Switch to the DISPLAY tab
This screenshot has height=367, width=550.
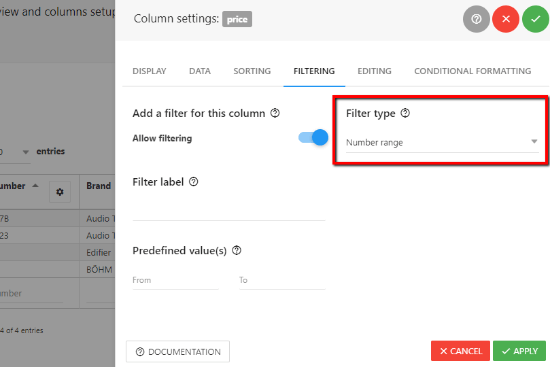click(x=149, y=71)
